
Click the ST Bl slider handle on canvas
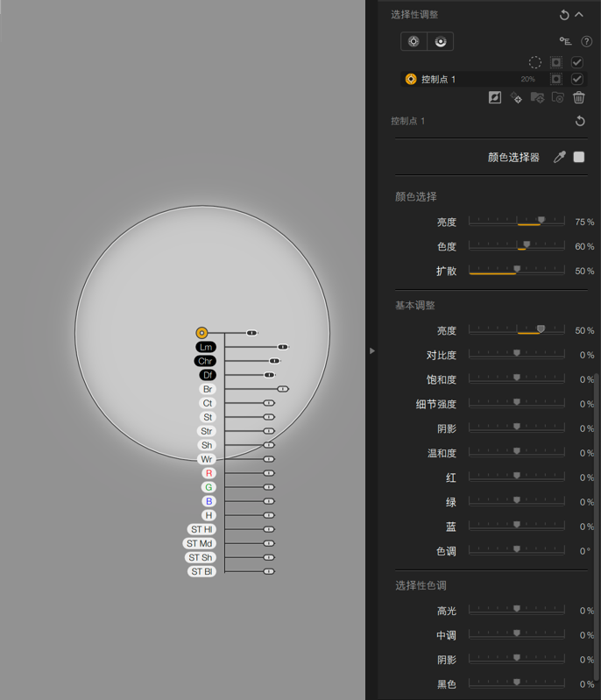(269, 571)
